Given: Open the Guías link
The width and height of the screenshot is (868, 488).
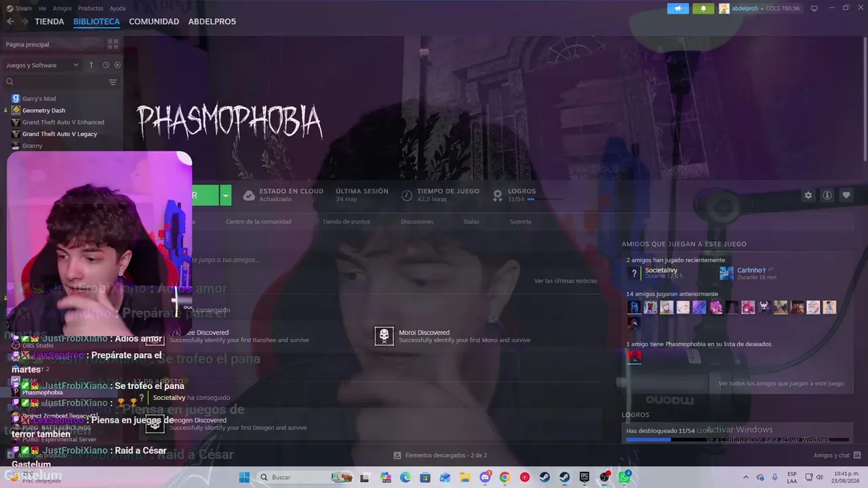Looking at the screenshot, I should click(471, 222).
